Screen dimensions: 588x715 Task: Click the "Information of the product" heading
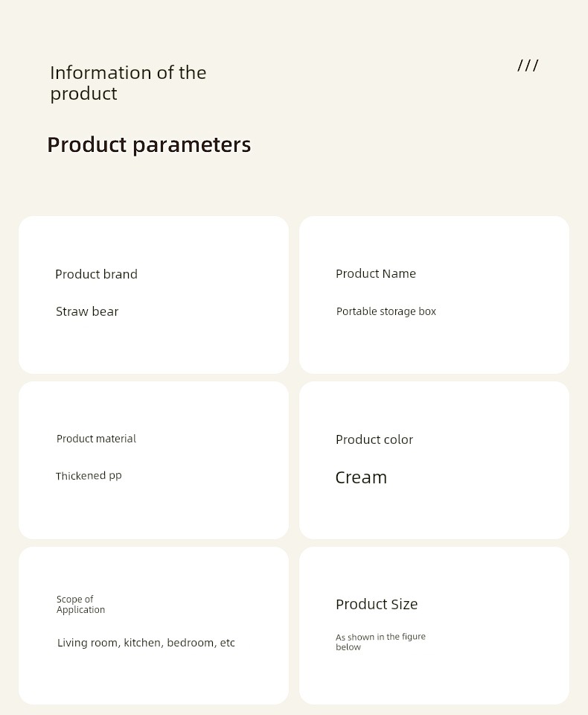coord(128,83)
